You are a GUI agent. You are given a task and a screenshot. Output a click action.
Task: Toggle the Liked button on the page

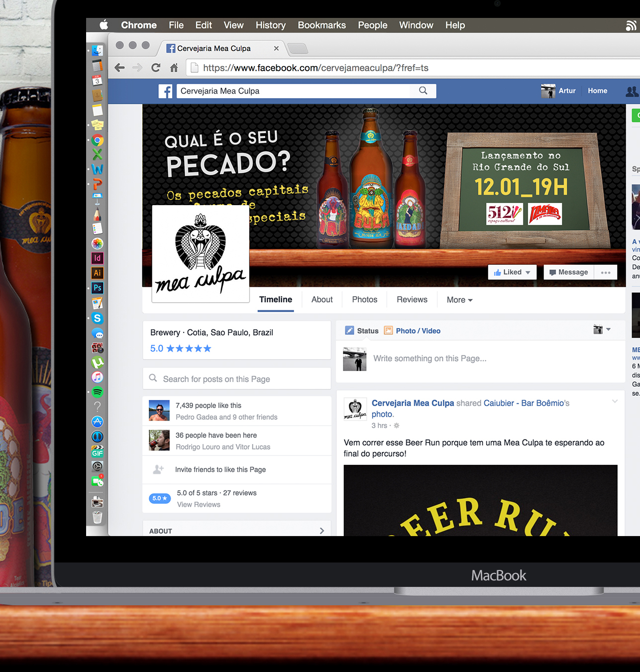(x=512, y=272)
